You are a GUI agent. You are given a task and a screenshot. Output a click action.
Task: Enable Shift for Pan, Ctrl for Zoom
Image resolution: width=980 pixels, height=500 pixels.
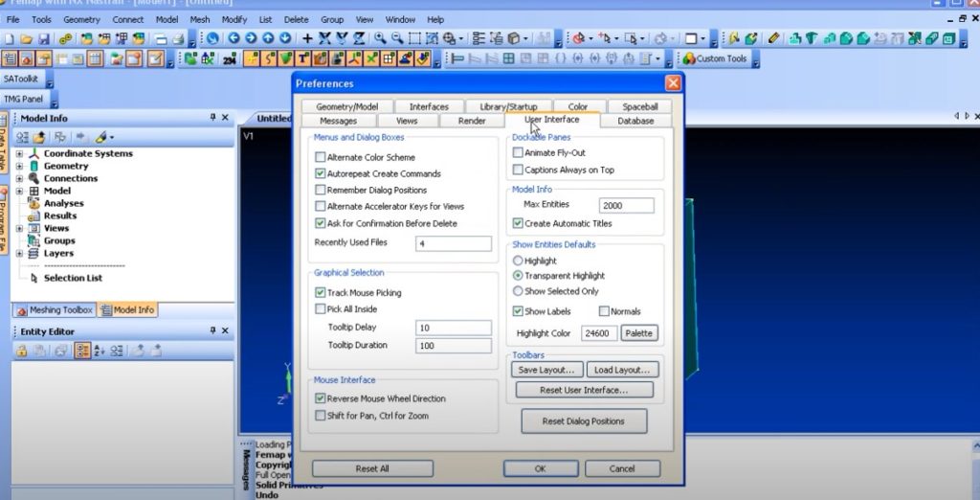tap(321, 416)
